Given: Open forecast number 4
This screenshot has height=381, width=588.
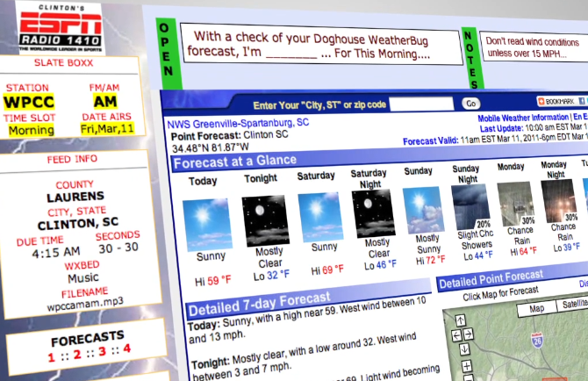Looking at the screenshot, I should pyautogui.click(x=127, y=348).
